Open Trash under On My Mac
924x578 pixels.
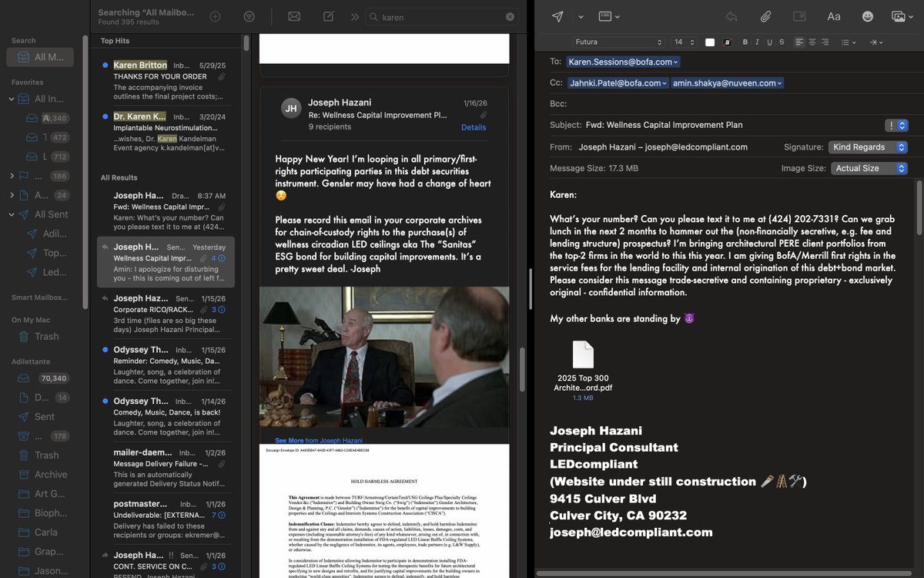point(40,336)
